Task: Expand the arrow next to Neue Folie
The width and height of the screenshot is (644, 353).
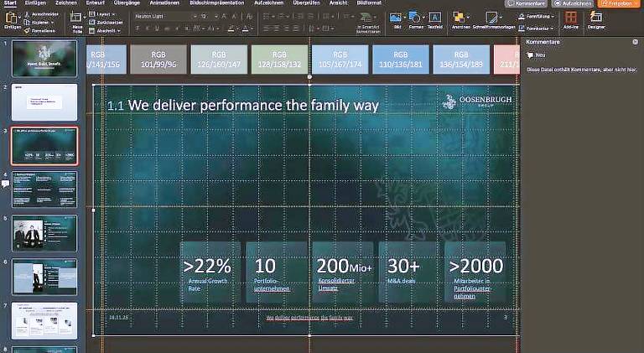Action: [85, 18]
